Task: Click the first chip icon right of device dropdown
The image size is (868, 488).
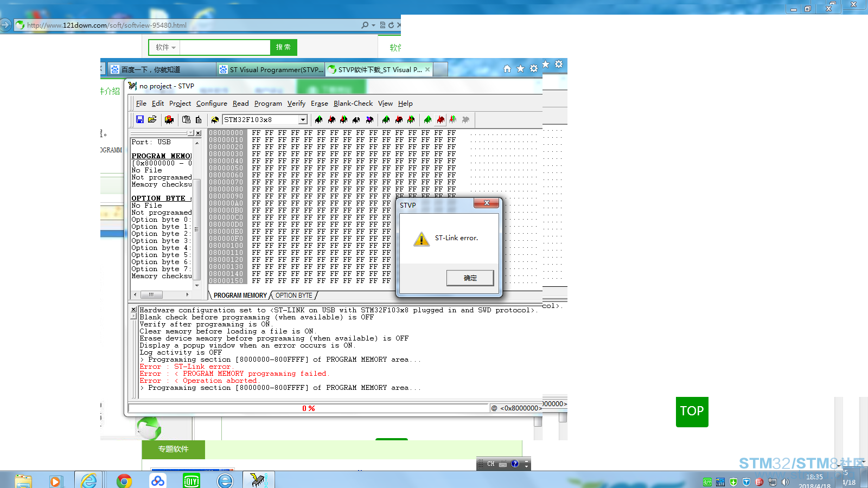Action: pos(318,119)
